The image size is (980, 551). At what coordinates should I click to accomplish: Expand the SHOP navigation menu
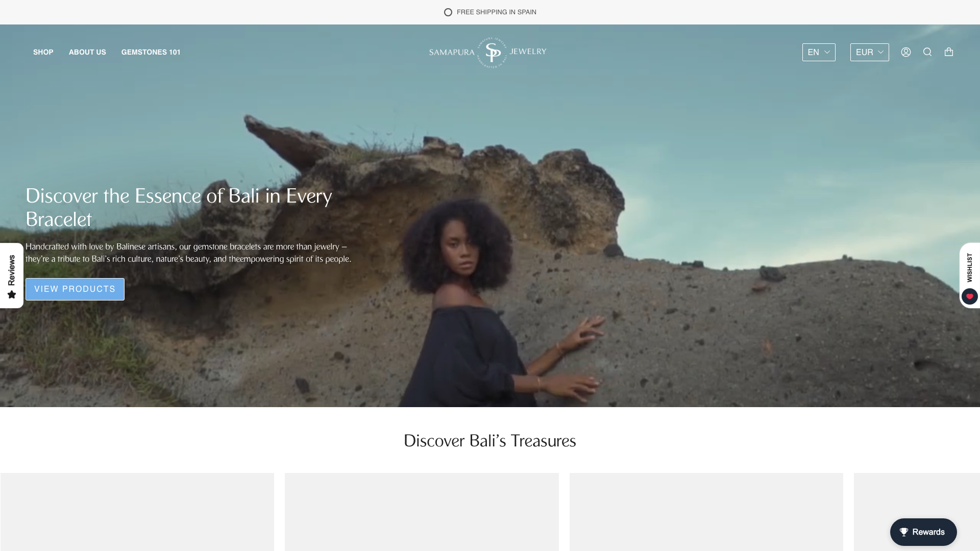(x=43, y=52)
